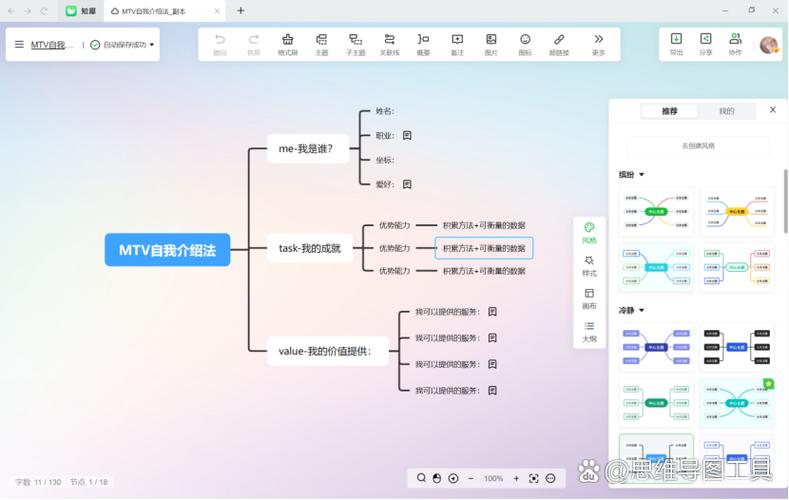Image resolution: width=789 pixels, height=500 pixels.
Task: Insert a subtopic with 子主题 icon
Action: pyautogui.click(x=355, y=39)
